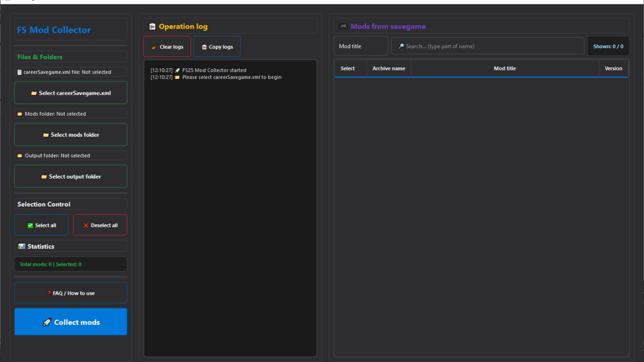644x362 pixels.
Task: Click the Mod title column header
Action: [505, 68]
